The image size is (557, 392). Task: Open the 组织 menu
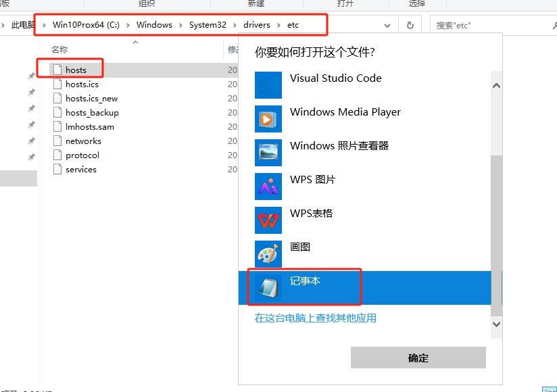[147, 4]
